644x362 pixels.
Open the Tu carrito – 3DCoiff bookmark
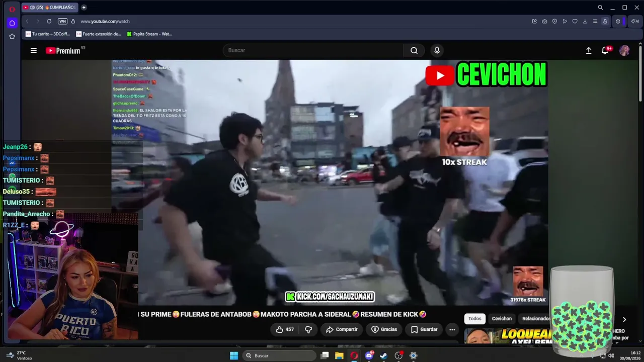pos(48,34)
